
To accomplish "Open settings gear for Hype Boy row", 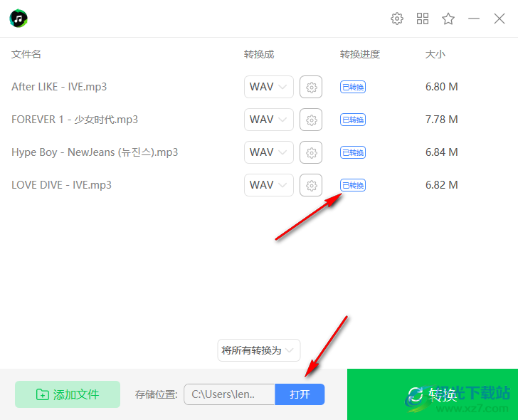I will 311,152.
